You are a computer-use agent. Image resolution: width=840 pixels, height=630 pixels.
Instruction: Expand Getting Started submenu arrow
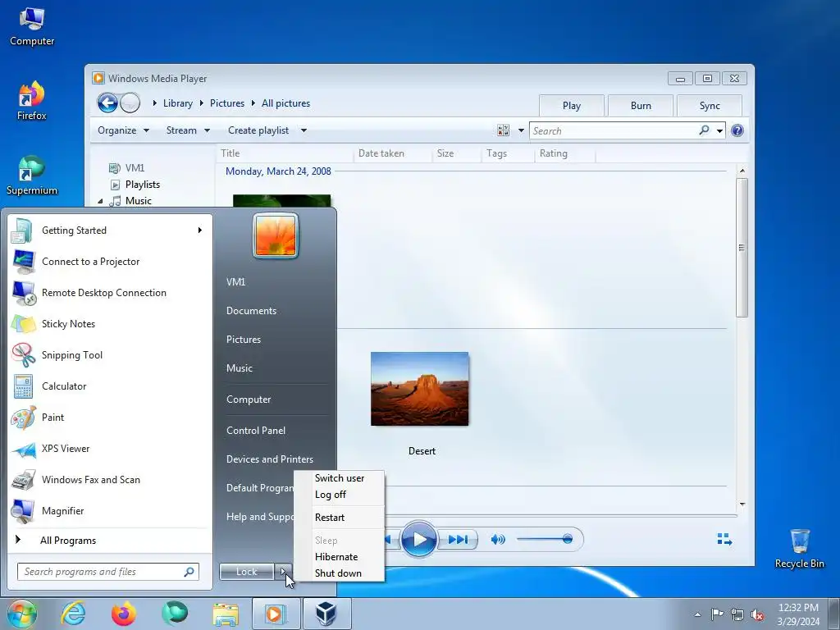click(200, 231)
